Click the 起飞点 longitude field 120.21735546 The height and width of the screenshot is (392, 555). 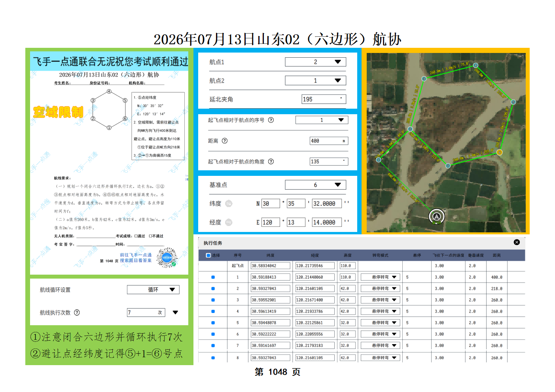(x=315, y=266)
